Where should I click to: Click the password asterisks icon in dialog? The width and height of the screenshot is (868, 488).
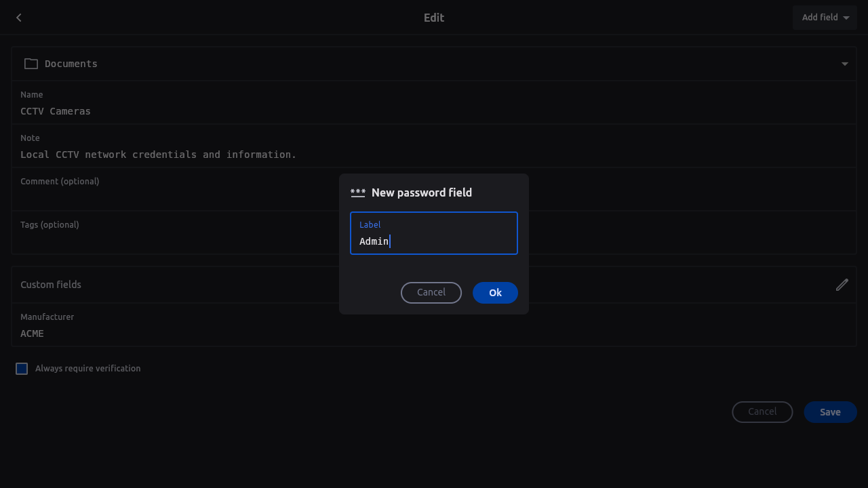pos(358,193)
